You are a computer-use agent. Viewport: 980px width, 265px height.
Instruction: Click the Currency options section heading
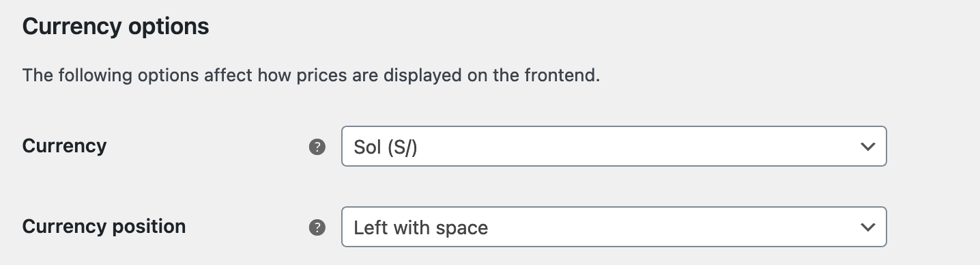[115, 27]
